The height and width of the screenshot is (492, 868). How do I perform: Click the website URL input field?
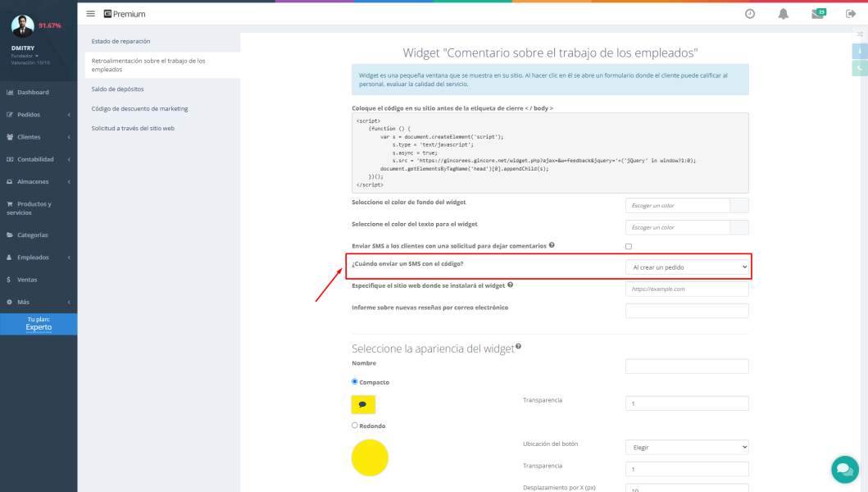pyautogui.click(x=687, y=289)
